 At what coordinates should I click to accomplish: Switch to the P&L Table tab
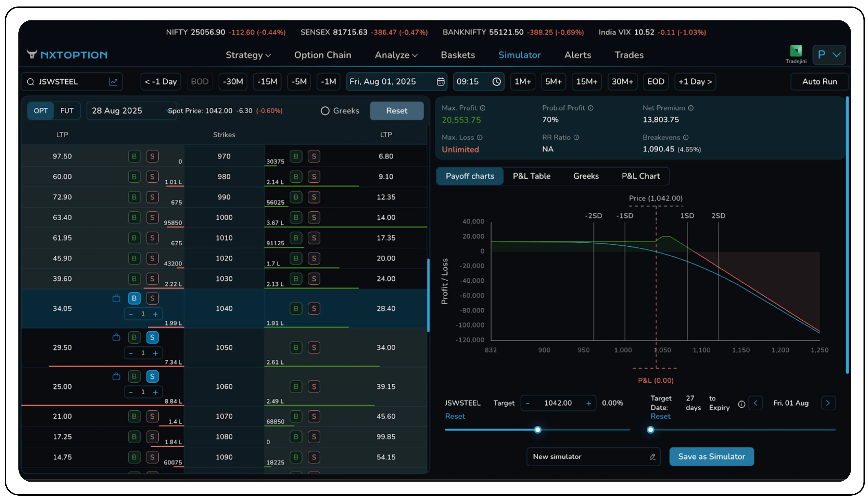[531, 176]
